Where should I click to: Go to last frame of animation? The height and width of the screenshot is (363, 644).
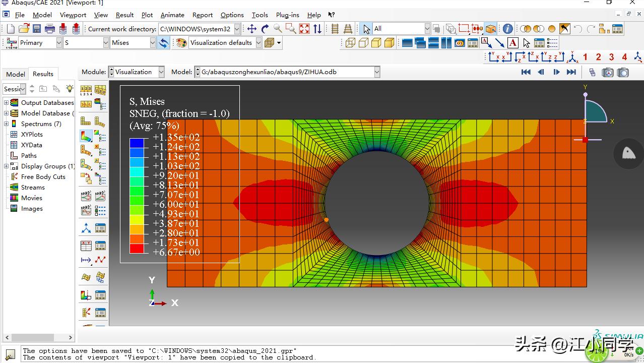pos(571,72)
